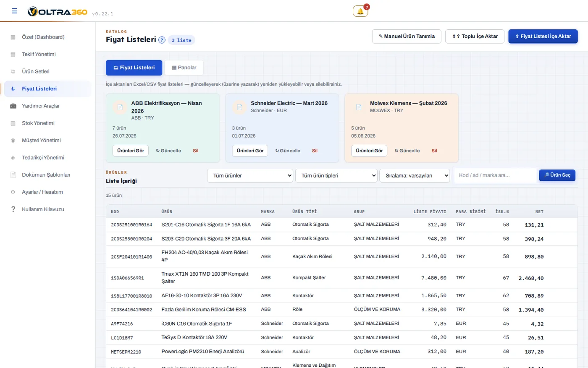Click FH204 Kaçak Akım Rölesi product name
Screen dimensions: 588x368
pos(205,256)
